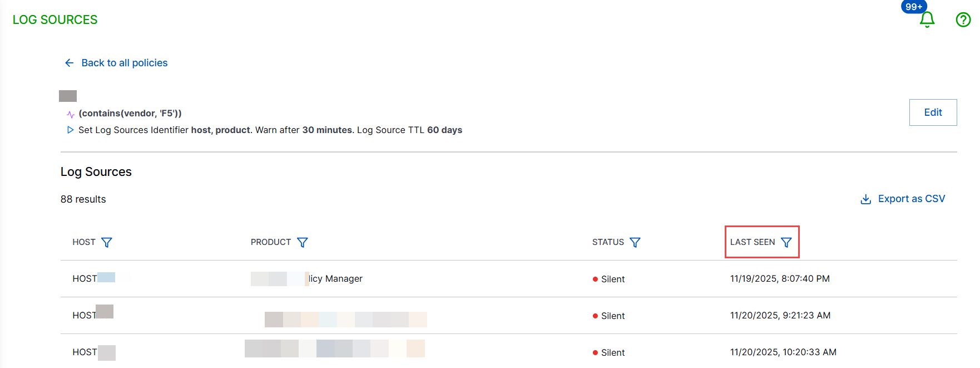
Task: Go back to all policies
Action: pos(124,63)
